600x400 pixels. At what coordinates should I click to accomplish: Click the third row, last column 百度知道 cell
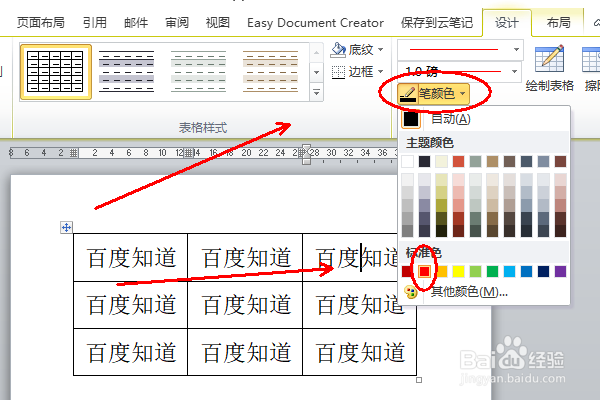pyautogui.click(x=360, y=352)
